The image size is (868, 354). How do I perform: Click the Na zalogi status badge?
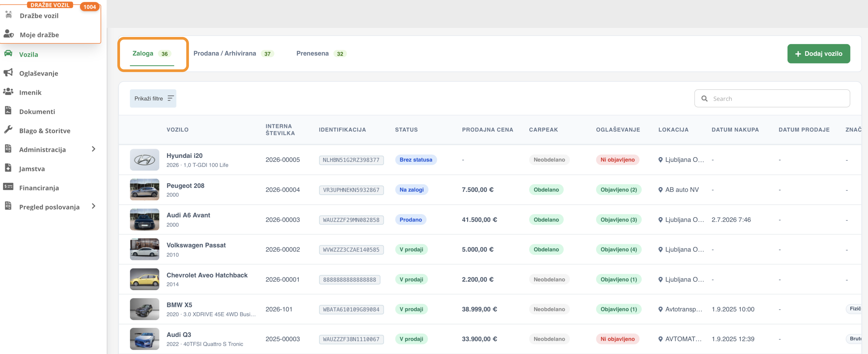click(x=411, y=190)
